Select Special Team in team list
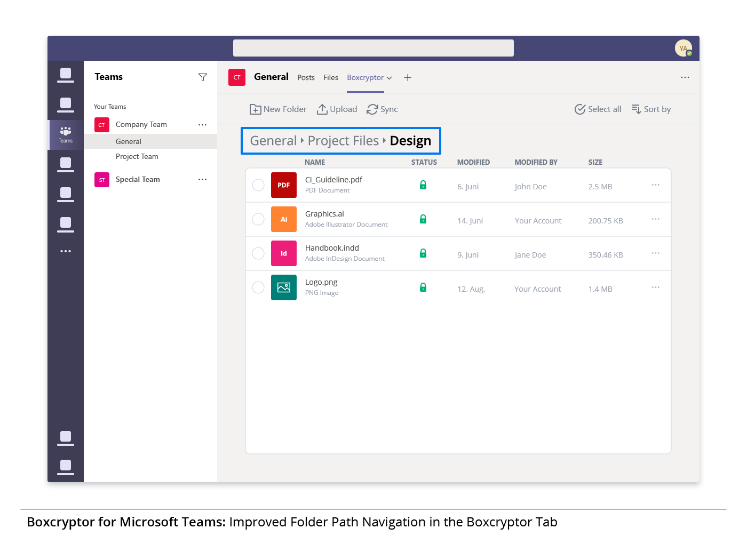The image size is (747, 560). point(138,180)
